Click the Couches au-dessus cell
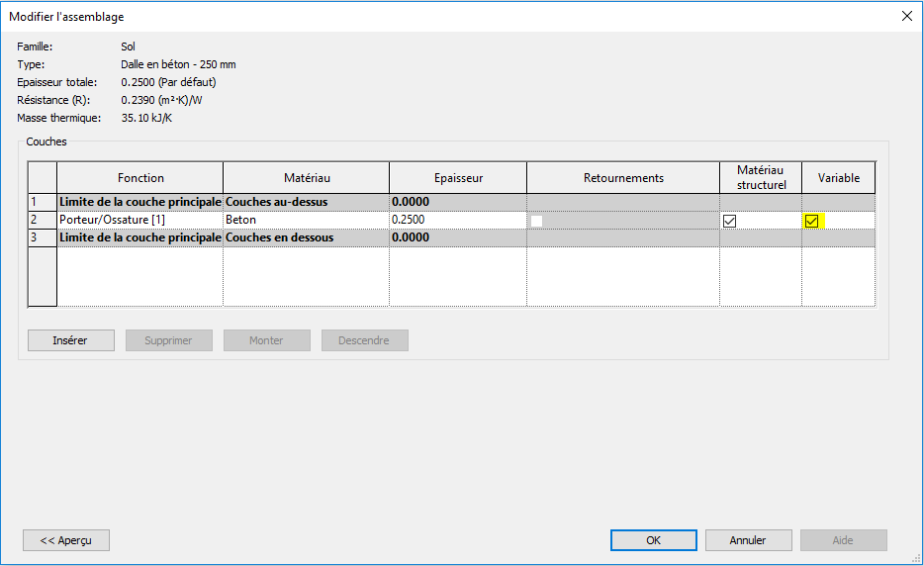924x566 pixels. (x=306, y=202)
